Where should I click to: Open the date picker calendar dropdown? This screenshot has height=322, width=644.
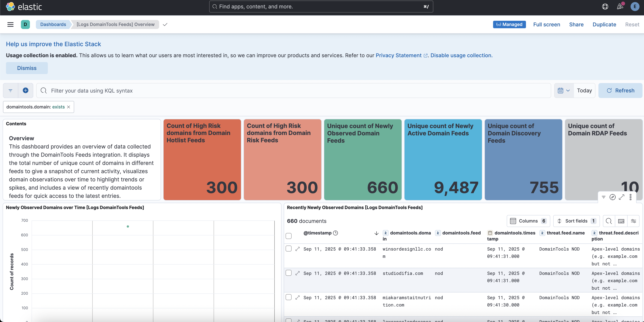coord(564,90)
